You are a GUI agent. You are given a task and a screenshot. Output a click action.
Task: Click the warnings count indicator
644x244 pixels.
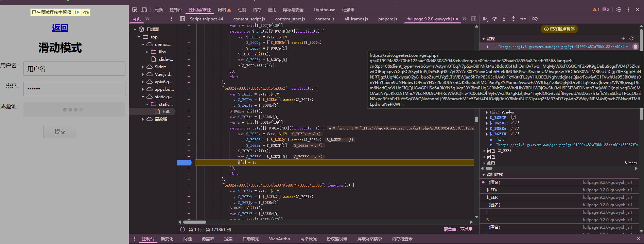(596, 10)
